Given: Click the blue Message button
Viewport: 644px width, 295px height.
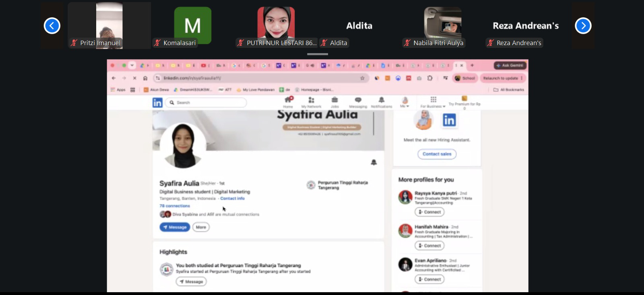Looking at the screenshot, I should (175, 227).
